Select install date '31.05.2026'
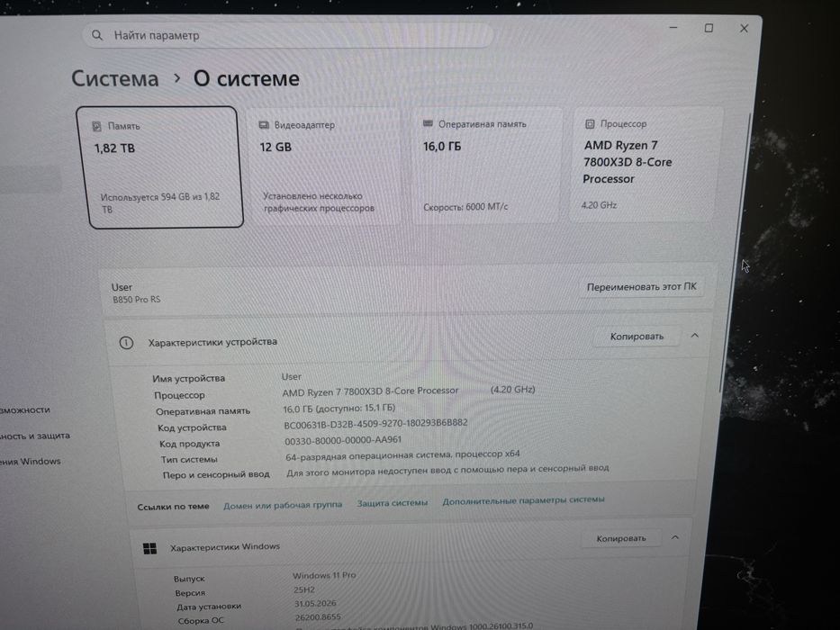The width and height of the screenshot is (840, 630). 315,604
